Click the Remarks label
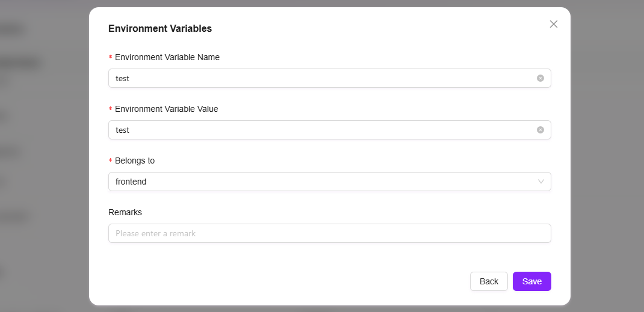This screenshot has width=644, height=312. [x=125, y=212]
